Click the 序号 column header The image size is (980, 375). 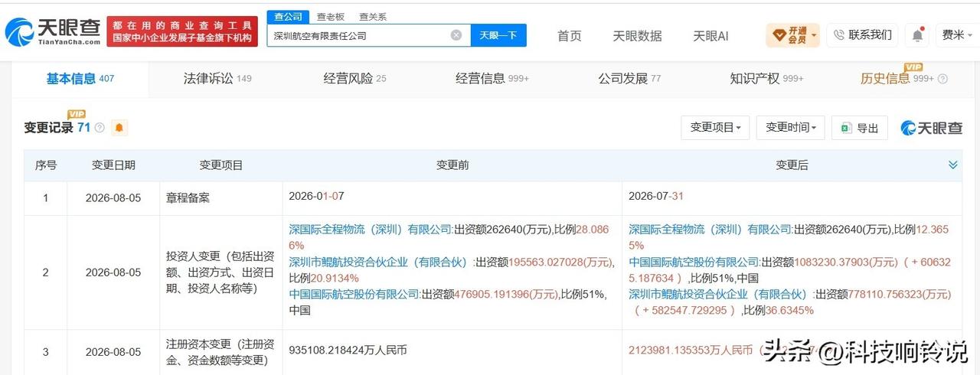pyautogui.click(x=46, y=165)
